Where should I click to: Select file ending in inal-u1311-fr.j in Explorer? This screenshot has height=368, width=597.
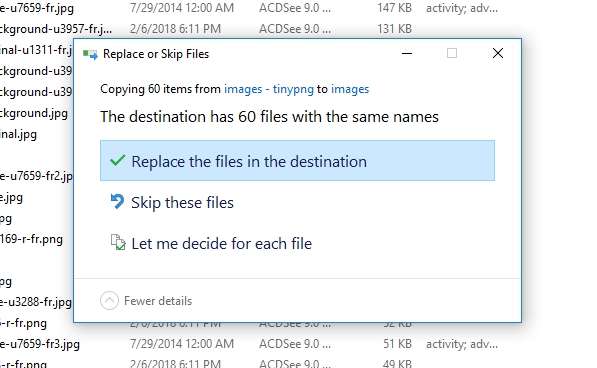coord(37,50)
